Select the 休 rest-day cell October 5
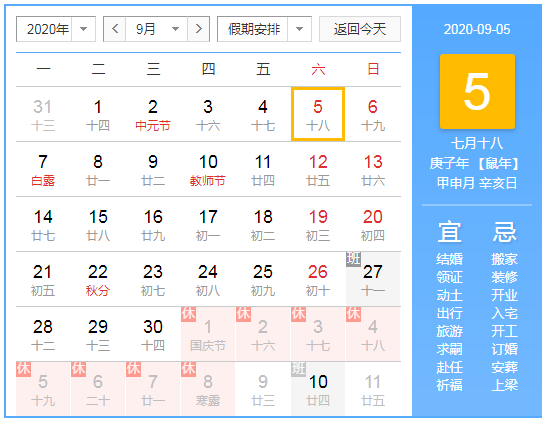Screen dimensions: 548x422 tap(43, 389)
